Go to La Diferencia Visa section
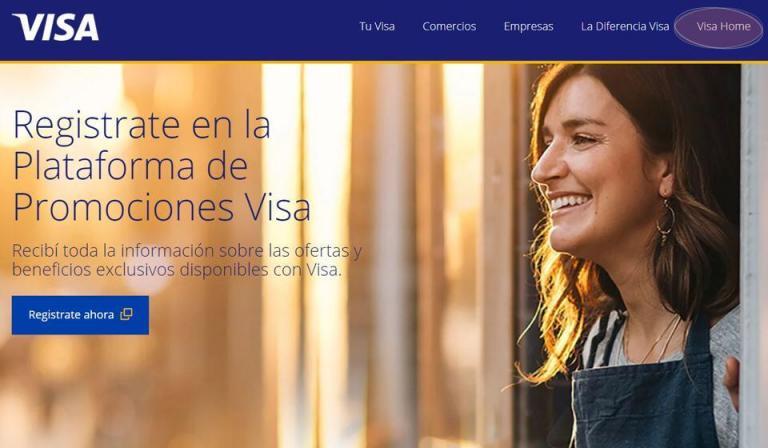 coord(625,26)
